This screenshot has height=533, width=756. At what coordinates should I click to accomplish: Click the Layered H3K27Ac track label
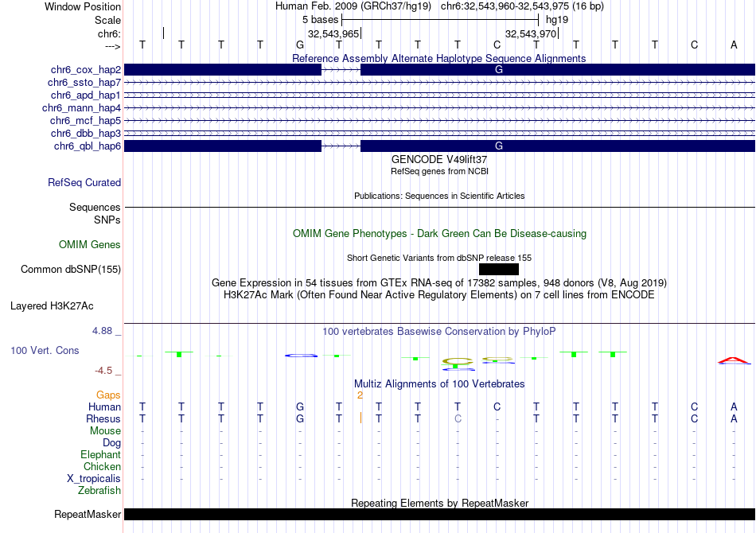click(x=52, y=306)
